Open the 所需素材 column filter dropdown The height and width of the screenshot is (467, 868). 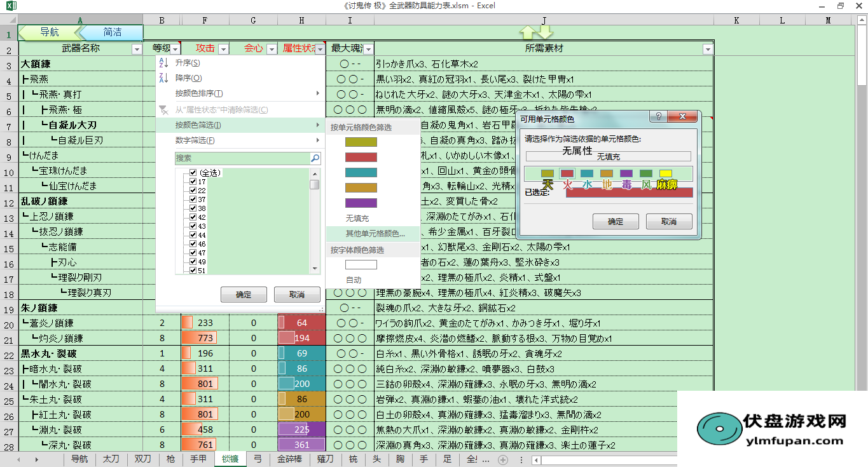coord(708,49)
